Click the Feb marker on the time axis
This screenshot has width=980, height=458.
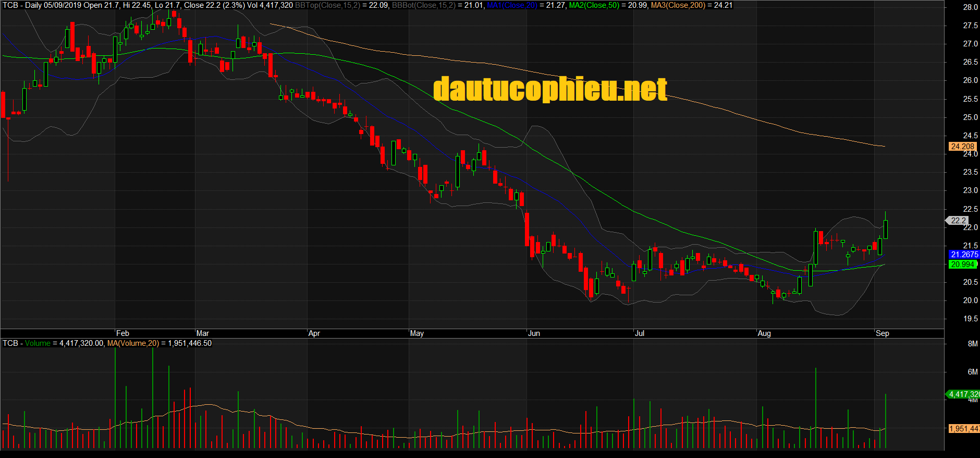click(x=123, y=333)
